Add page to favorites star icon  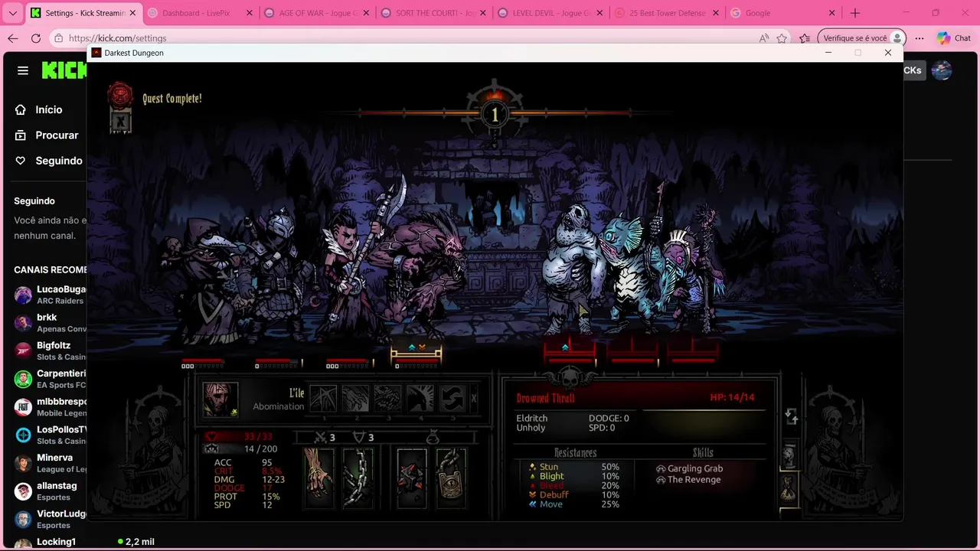click(x=782, y=38)
